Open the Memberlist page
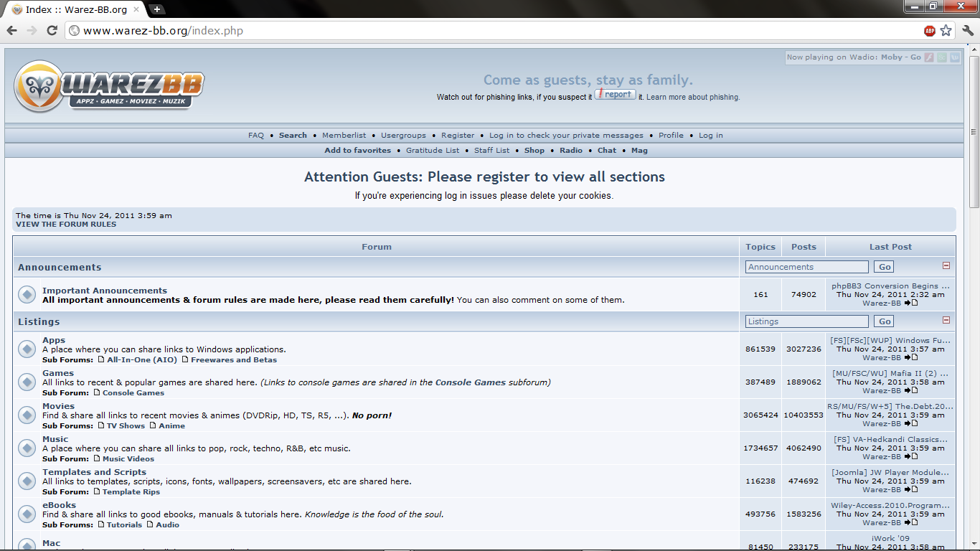Screen dimensions: 980x551 (x=344, y=136)
